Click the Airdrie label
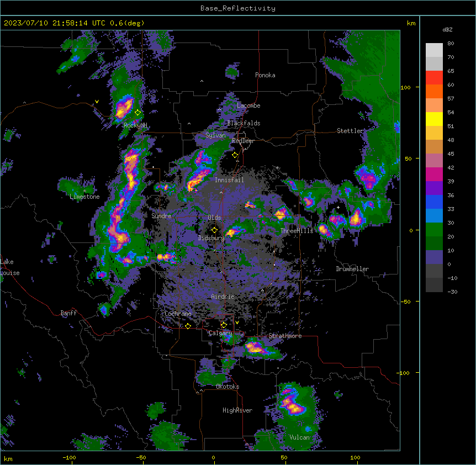This screenshot has height=465, width=476. pyautogui.click(x=223, y=297)
